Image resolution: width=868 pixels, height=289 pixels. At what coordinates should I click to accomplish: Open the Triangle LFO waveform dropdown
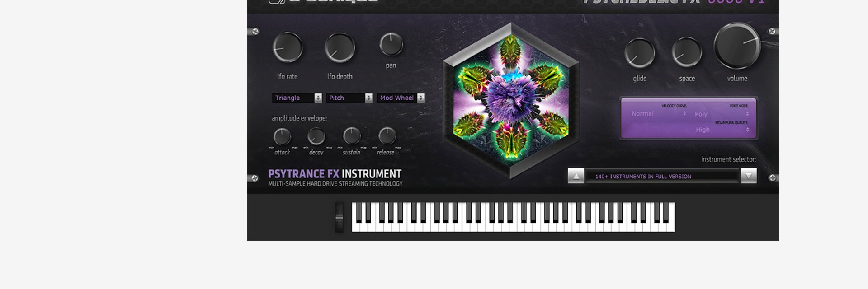coord(297,98)
